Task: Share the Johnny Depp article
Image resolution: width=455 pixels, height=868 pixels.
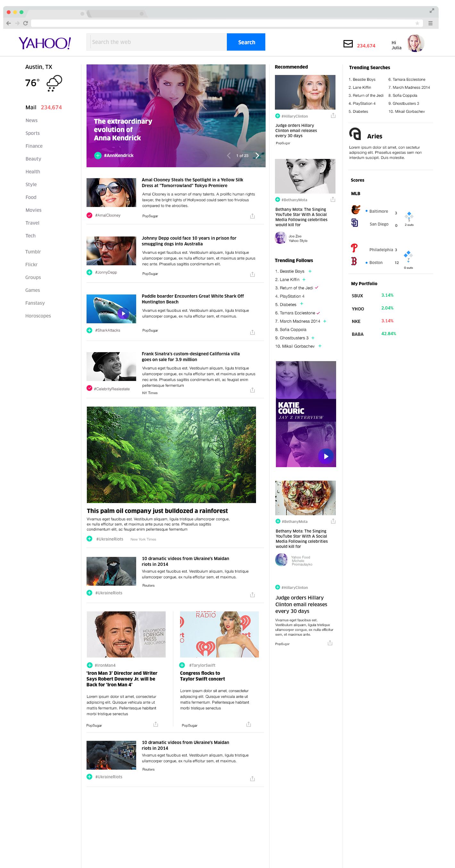Action: pos(252,274)
